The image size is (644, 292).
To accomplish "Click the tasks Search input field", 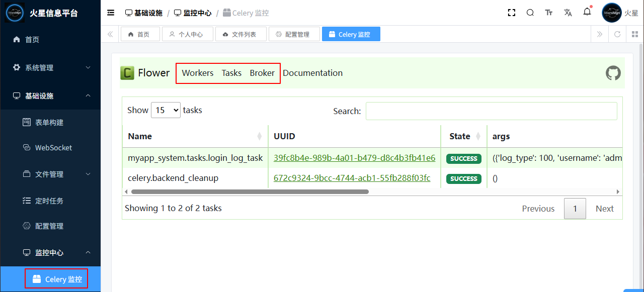I will tap(491, 111).
